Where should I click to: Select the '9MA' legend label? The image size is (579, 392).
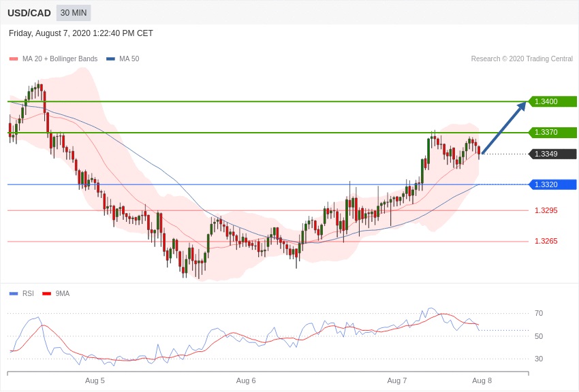pos(63,293)
